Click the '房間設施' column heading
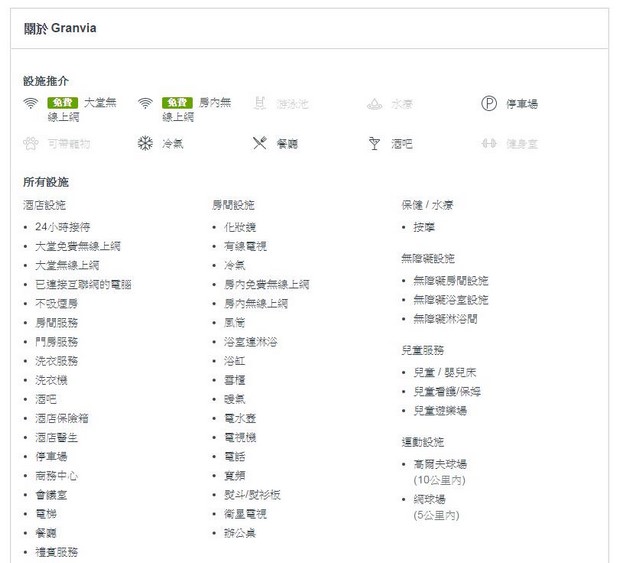620x563 pixels. [233, 205]
